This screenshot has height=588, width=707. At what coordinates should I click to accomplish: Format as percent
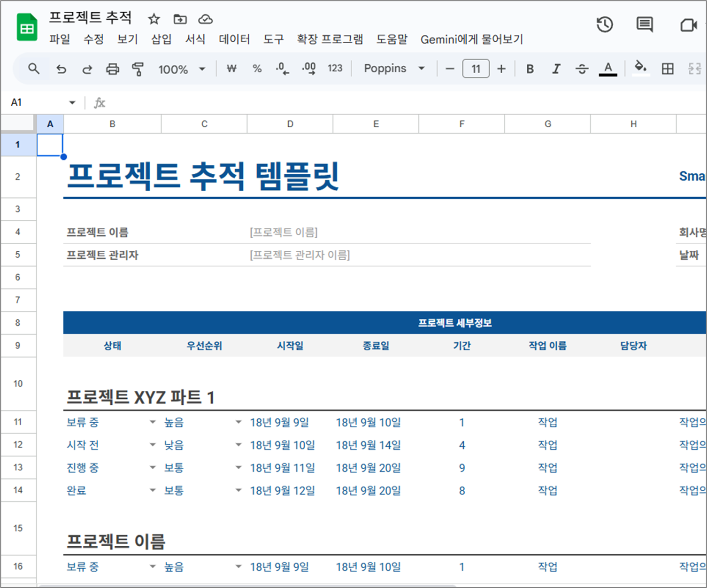[x=257, y=69]
